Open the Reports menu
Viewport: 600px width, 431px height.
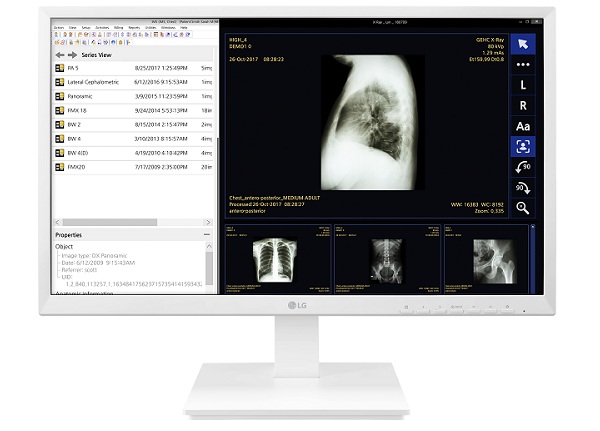[x=134, y=28]
